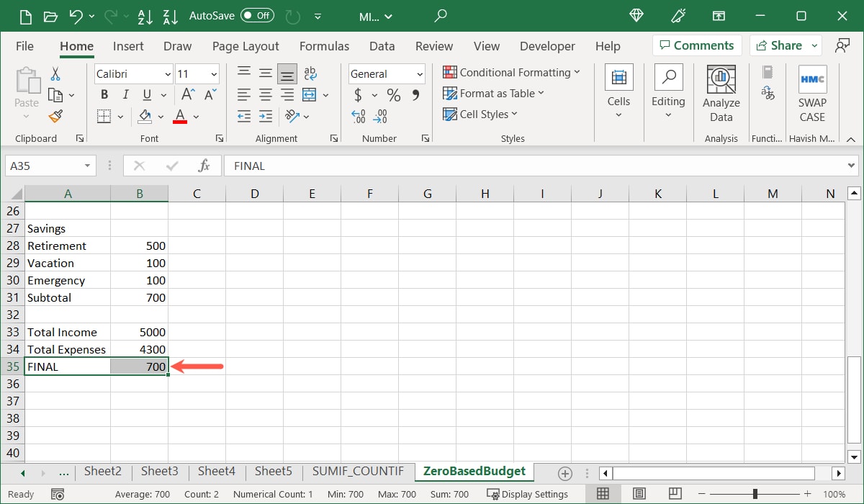This screenshot has height=504, width=864.
Task: Open the font name Calibri dropdown
Action: point(168,74)
